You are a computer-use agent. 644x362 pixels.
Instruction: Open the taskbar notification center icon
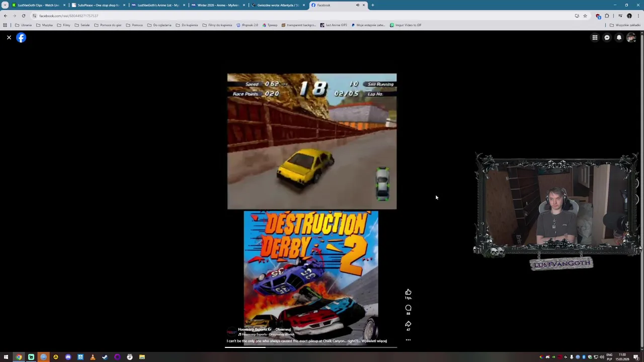tap(636, 357)
